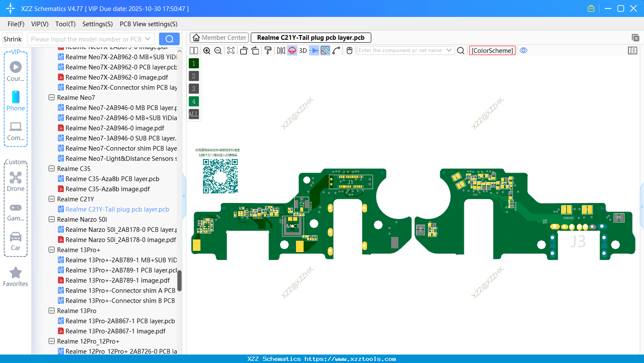The image size is (644, 363).
Task: Open the Settings(S) menu
Action: 98,24
